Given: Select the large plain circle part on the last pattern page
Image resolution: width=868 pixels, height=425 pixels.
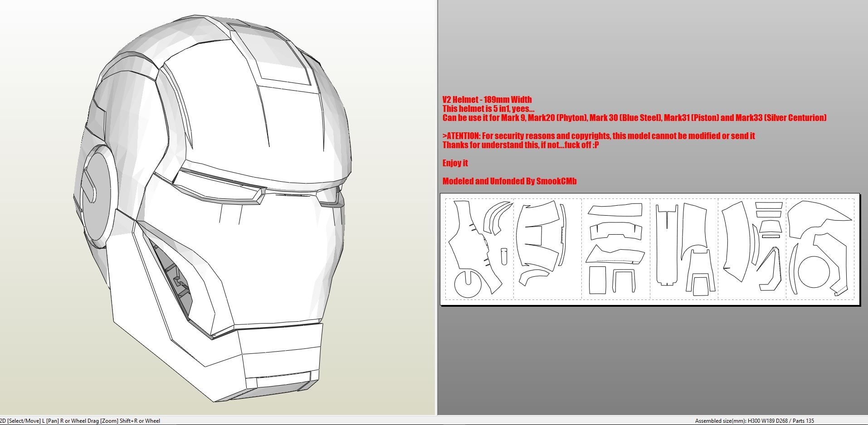Looking at the screenshot, I should pos(814,272).
